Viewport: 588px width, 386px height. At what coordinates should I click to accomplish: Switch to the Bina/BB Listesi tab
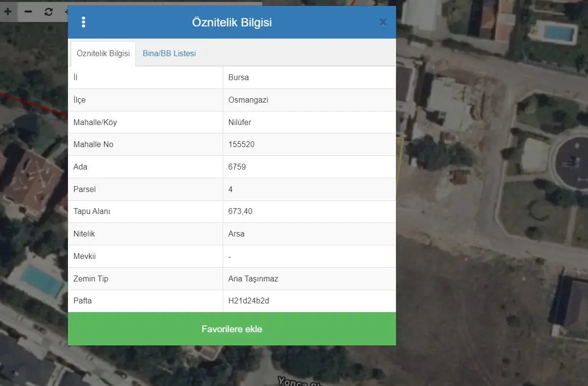(169, 53)
